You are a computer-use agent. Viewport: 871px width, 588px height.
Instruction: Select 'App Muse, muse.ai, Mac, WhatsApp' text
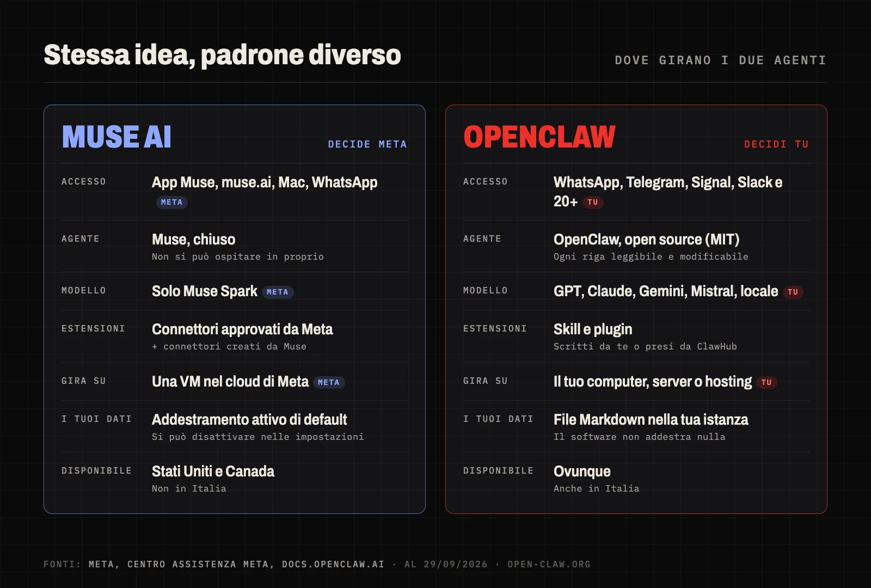(265, 182)
